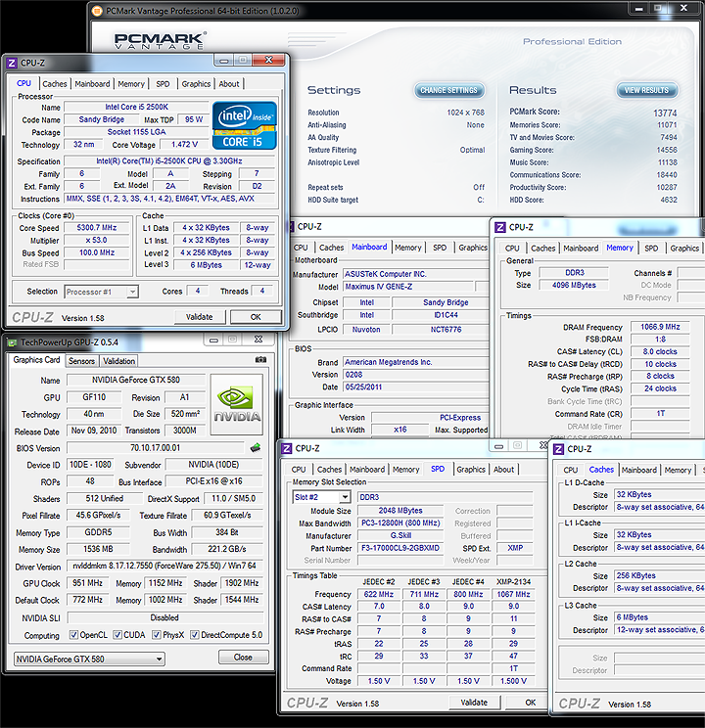Image resolution: width=705 pixels, height=728 pixels.
Task: Click the Z icon of the Memory CPU-Z window
Action: pos(500,227)
